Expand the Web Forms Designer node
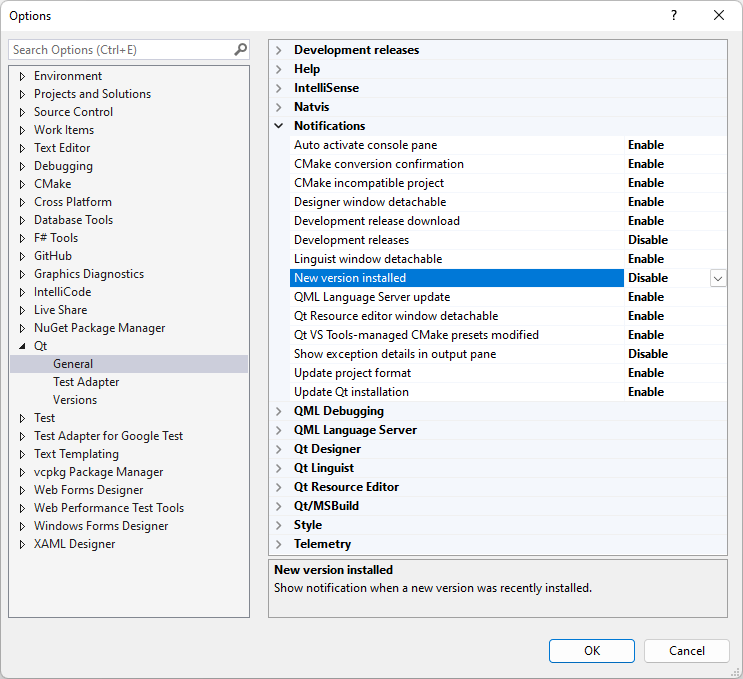 pos(22,490)
